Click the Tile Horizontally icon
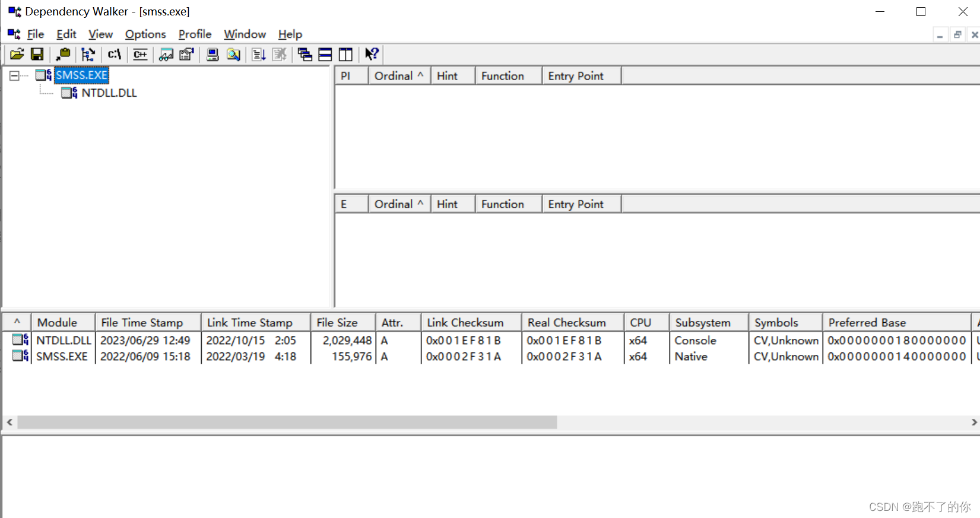Image resolution: width=980 pixels, height=518 pixels. coord(325,55)
